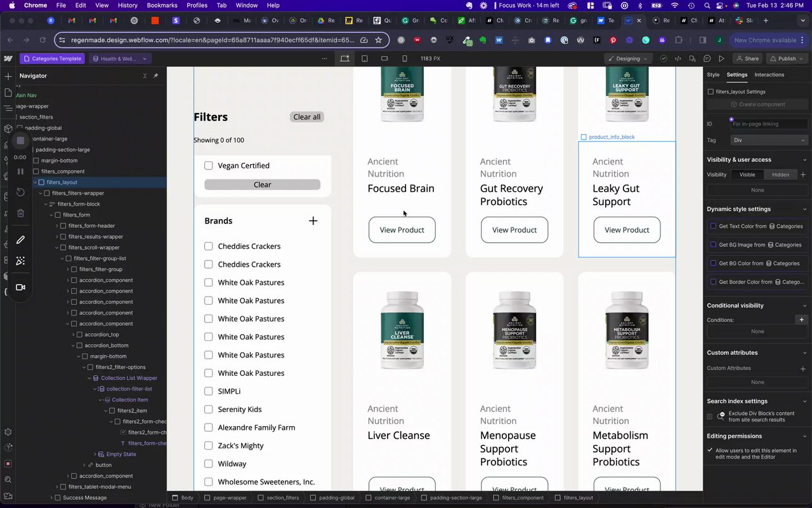Image resolution: width=812 pixels, height=508 pixels.
Task: Click the Publish button
Action: coord(787,58)
